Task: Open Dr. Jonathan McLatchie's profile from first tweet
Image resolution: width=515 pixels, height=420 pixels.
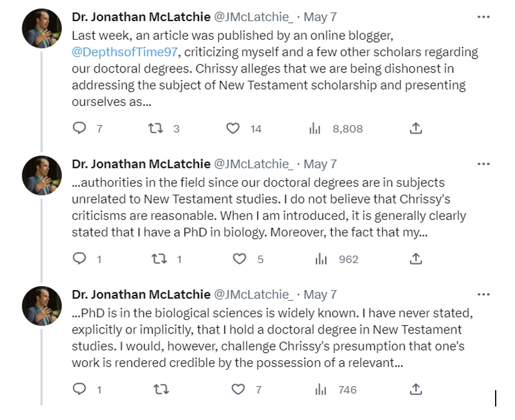Action: (x=141, y=18)
